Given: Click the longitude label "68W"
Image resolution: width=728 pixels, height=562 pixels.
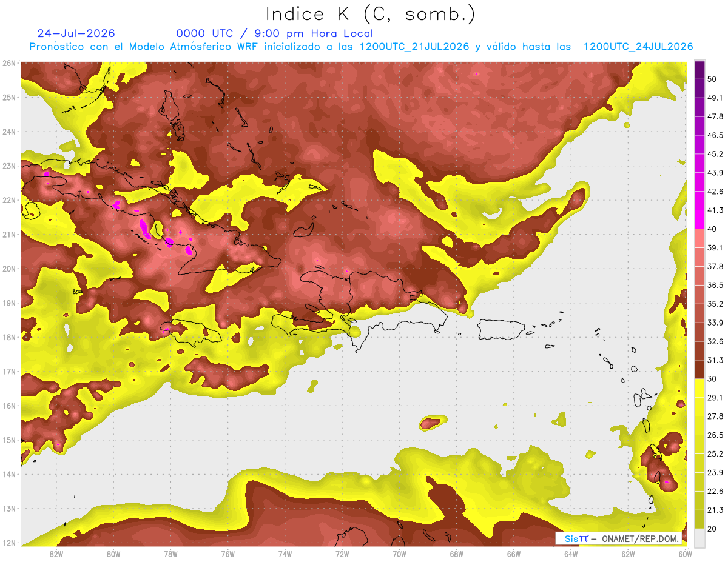Looking at the screenshot, I should pos(456,554).
